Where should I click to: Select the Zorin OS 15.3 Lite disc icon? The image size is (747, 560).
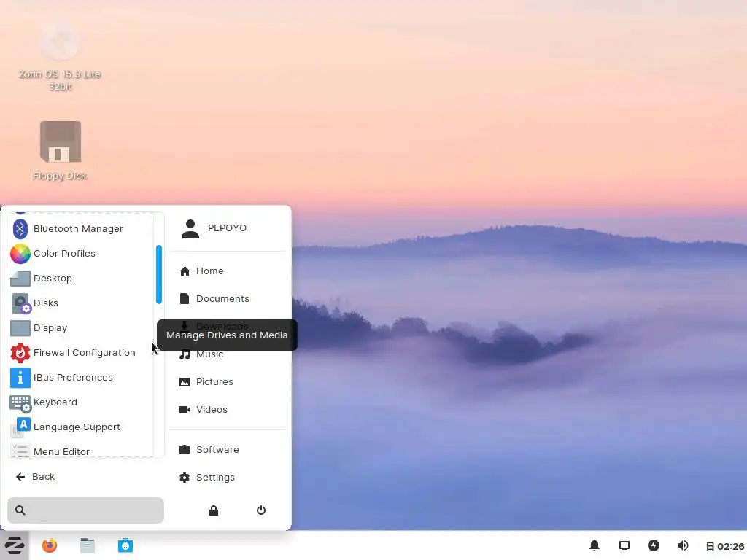pos(60,41)
